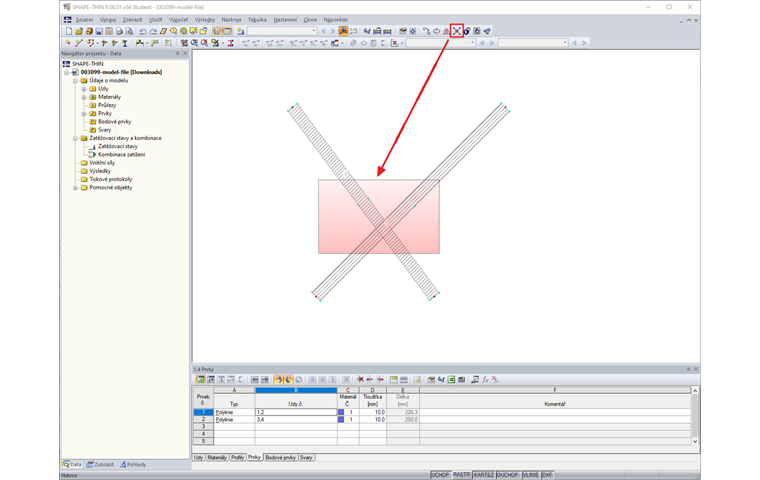760x480 pixels.
Task: Click the red delete-row icon in table toolbar
Action: tap(361, 380)
